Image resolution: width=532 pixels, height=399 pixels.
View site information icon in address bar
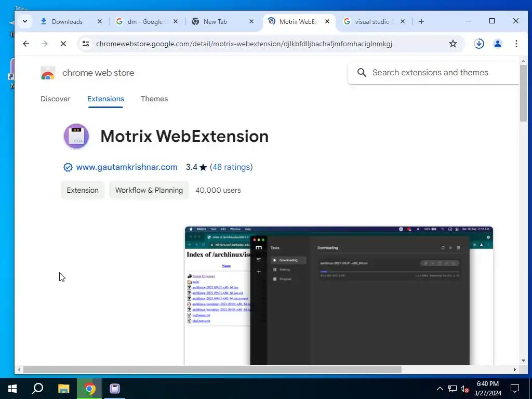[x=86, y=44]
